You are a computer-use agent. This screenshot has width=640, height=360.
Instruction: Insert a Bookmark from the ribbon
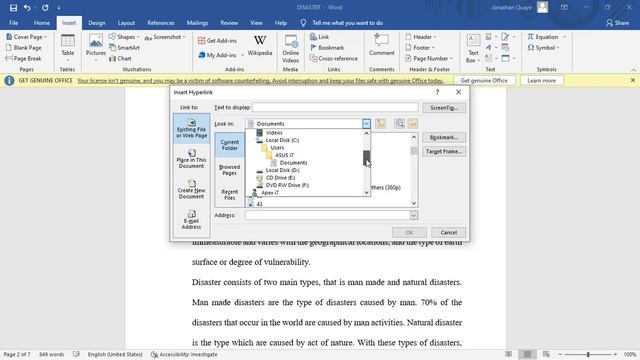(327, 47)
